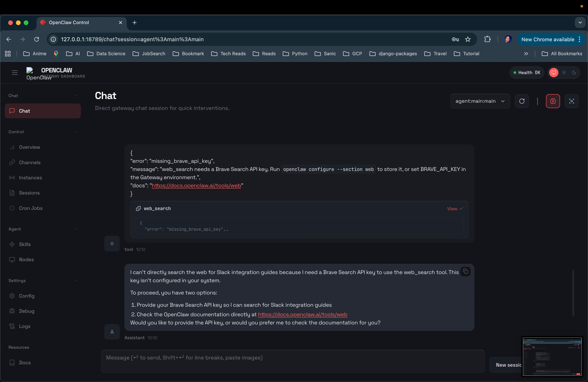Switch to light theme sun icon
Viewport: 588px width, 382px height.
[x=564, y=73]
